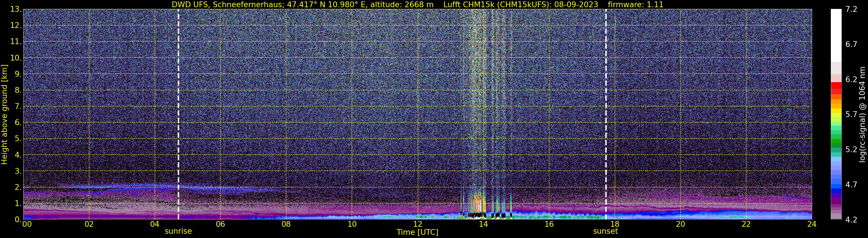Click the colorbar tick label '7.2'

[851, 10]
